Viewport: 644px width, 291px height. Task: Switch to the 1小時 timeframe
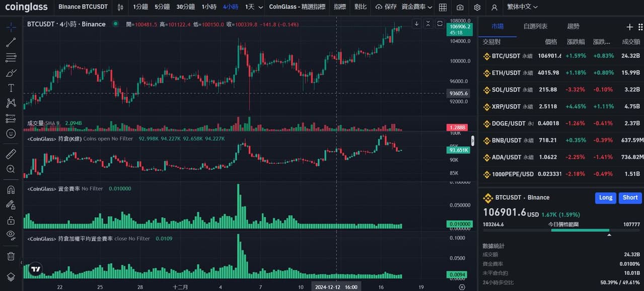coord(209,7)
